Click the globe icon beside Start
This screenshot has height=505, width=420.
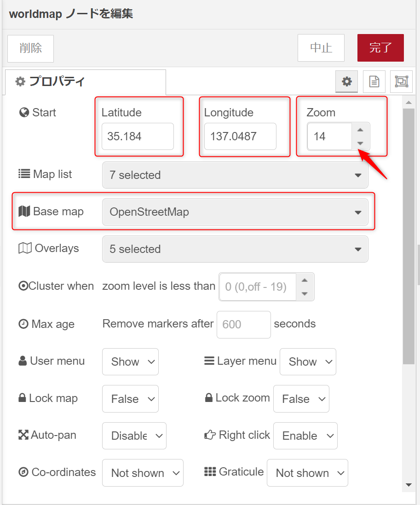[24, 112]
